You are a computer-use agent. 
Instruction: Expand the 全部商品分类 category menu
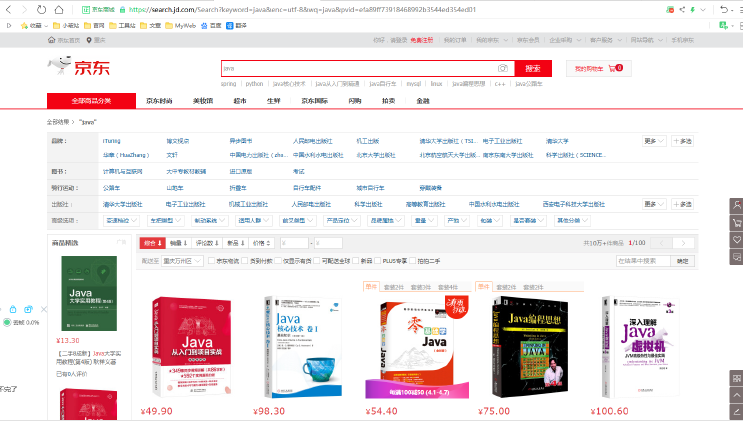[x=91, y=101]
